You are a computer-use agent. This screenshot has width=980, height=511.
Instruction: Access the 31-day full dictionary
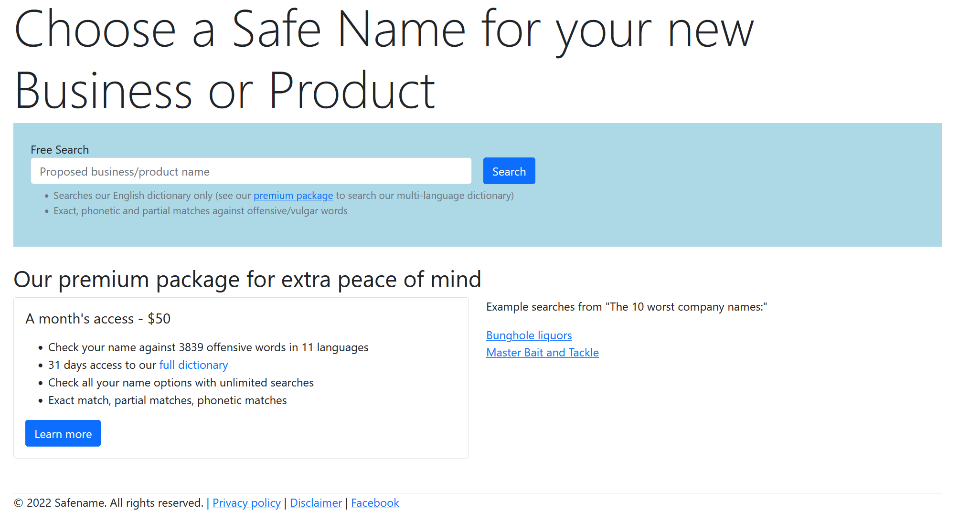tap(193, 365)
